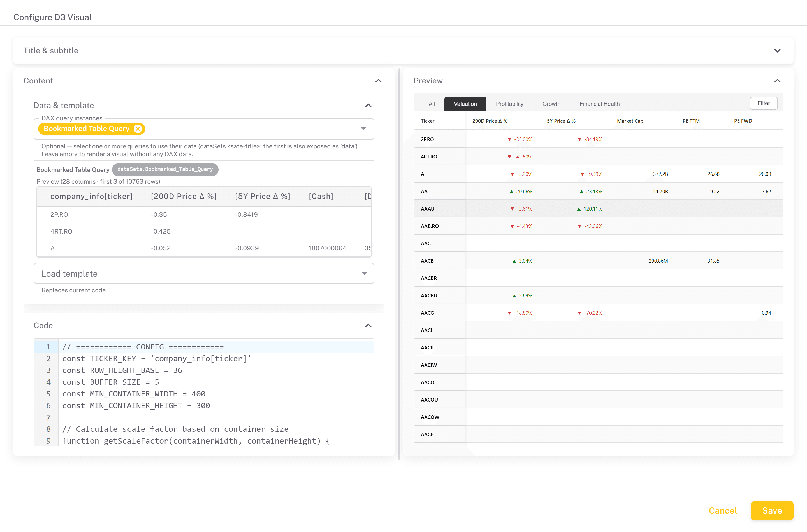The width and height of the screenshot is (807, 532).
Task: Sort by the PE TTM column header
Action: click(x=691, y=121)
